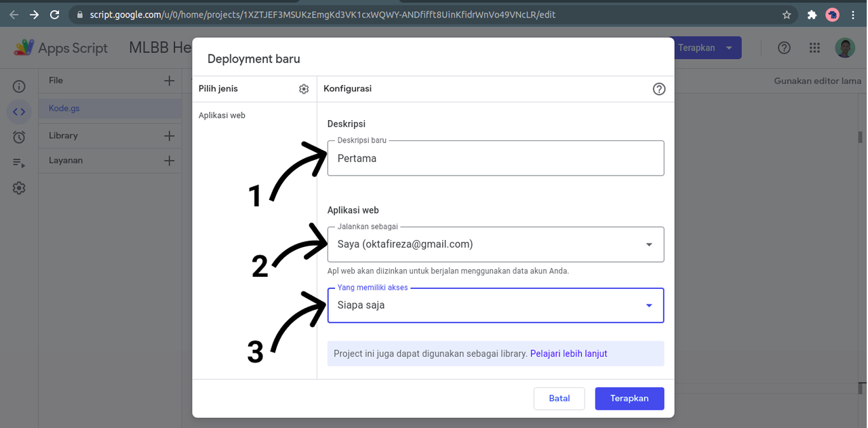This screenshot has width=868, height=428.
Task: Add a Library with plus icon
Action: (169, 136)
